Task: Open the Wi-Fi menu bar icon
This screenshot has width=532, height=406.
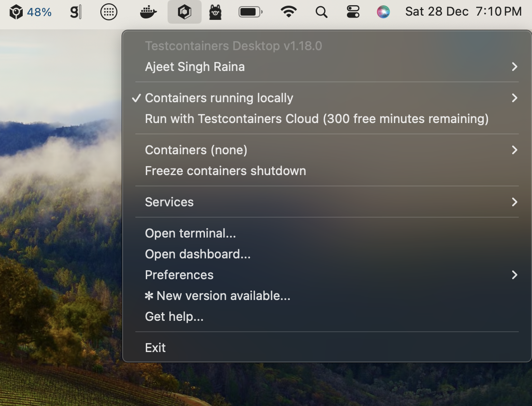Action: click(288, 12)
